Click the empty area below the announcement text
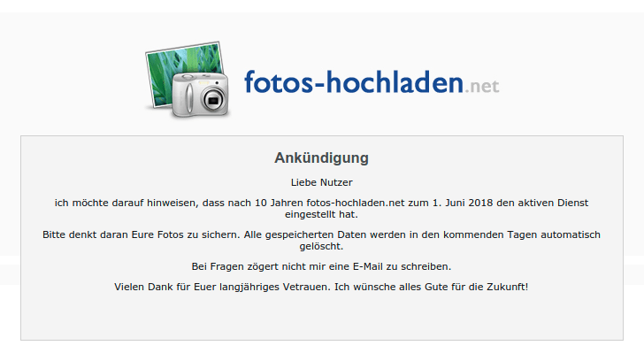The image size is (644, 361). click(322, 316)
